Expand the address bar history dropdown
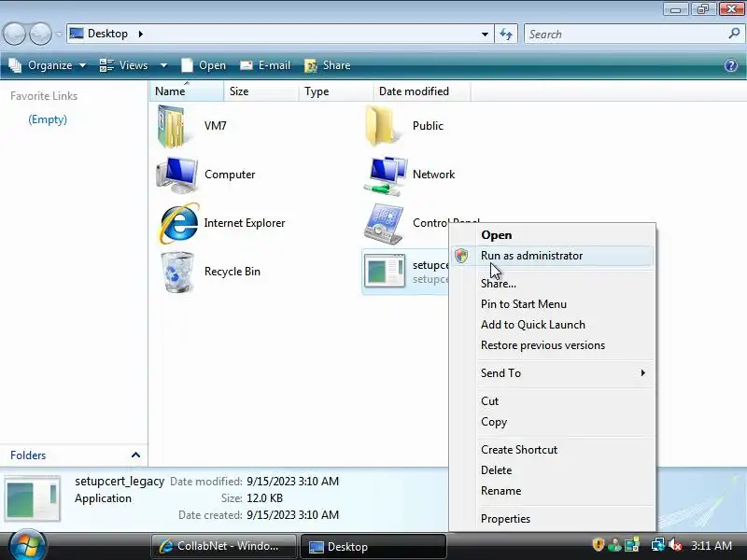747x560 pixels. pyautogui.click(x=485, y=34)
